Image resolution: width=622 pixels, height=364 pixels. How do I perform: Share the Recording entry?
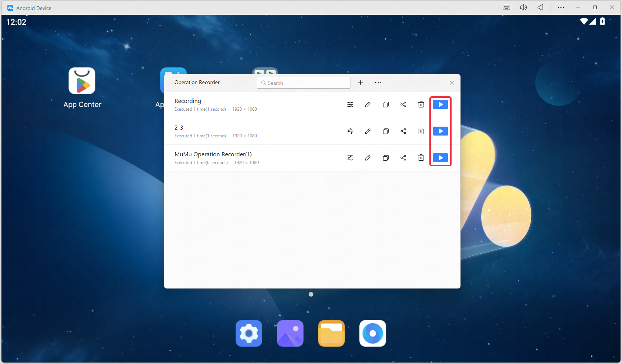[x=403, y=104]
